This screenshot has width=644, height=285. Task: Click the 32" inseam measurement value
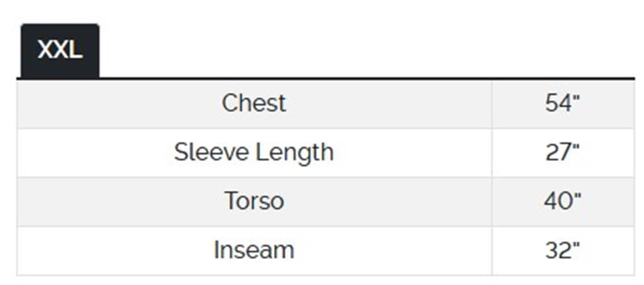click(x=562, y=250)
